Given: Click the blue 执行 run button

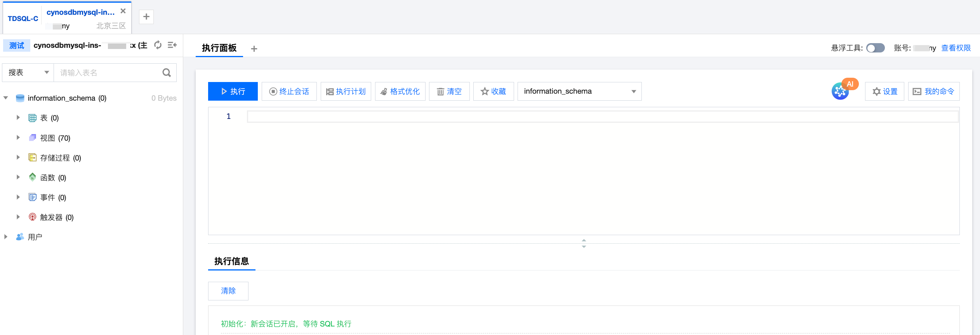Looking at the screenshot, I should [233, 91].
